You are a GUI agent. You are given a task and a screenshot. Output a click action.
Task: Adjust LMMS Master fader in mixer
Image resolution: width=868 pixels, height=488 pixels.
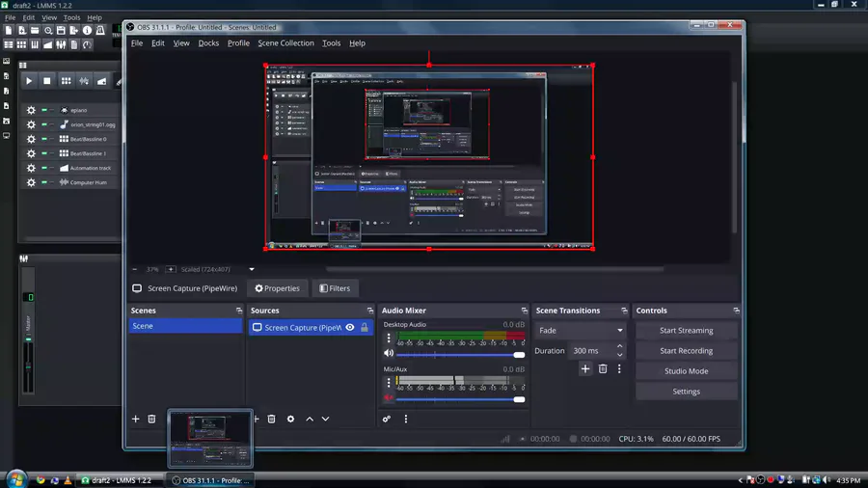(28, 366)
